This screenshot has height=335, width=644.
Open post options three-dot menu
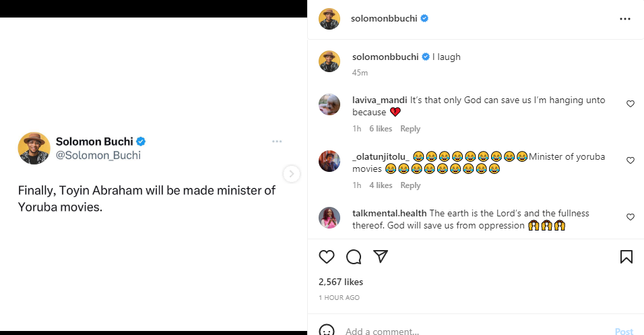[x=624, y=19]
